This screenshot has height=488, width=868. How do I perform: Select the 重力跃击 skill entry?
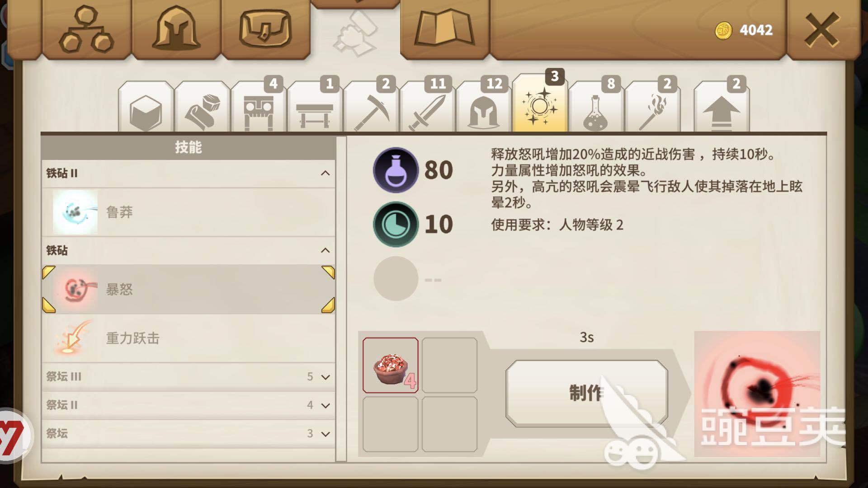click(x=188, y=338)
